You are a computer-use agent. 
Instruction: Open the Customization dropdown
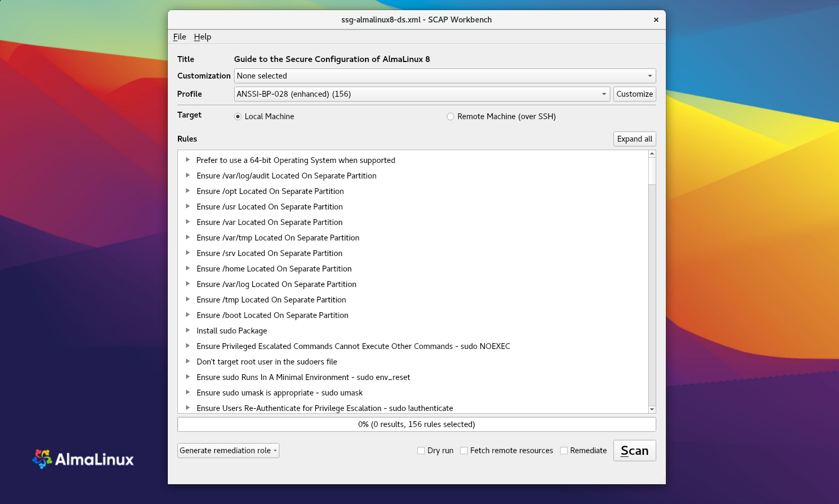point(444,76)
